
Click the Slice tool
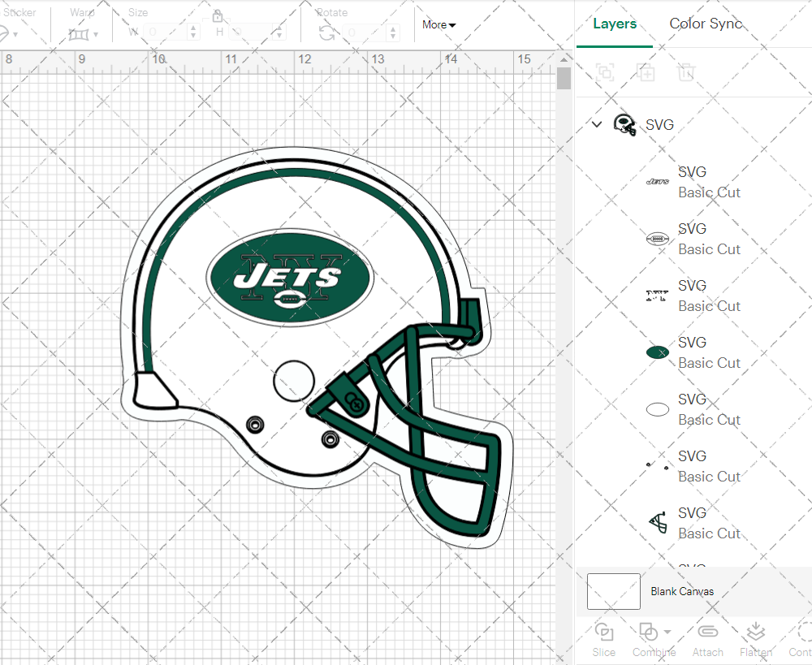(603, 638)
